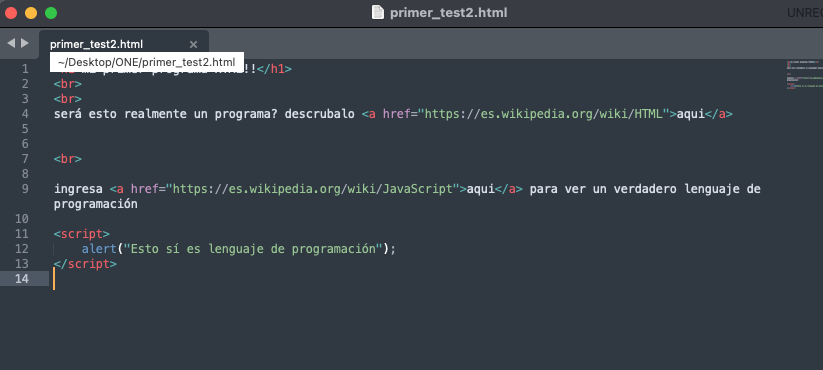Click line number 2 in gutter
Screen dimensions: 823x370
point(25,83)
